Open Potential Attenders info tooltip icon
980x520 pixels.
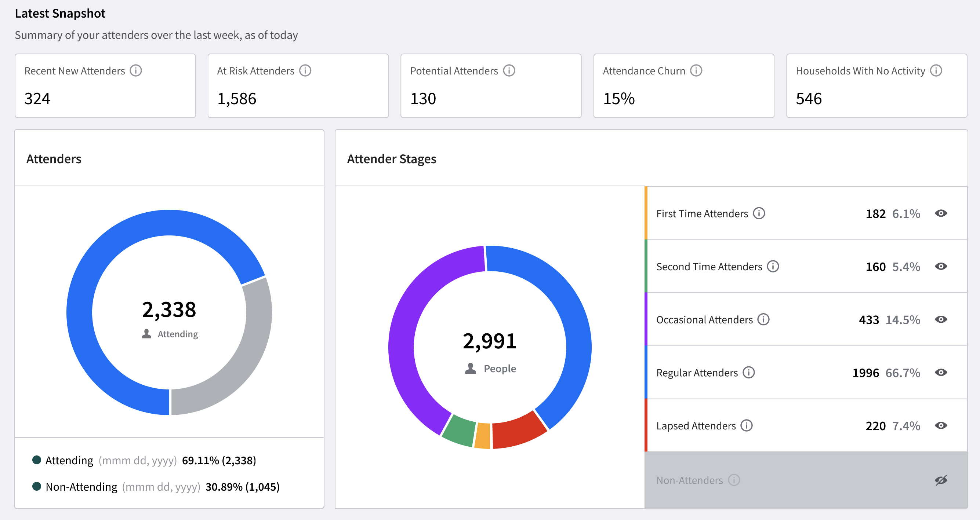[509, 71]
